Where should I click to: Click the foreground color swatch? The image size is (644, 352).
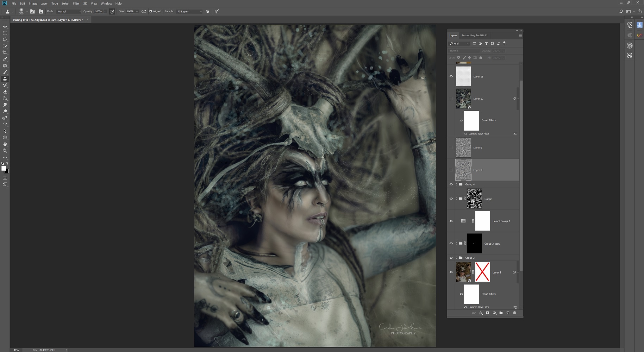pos(4,169)
